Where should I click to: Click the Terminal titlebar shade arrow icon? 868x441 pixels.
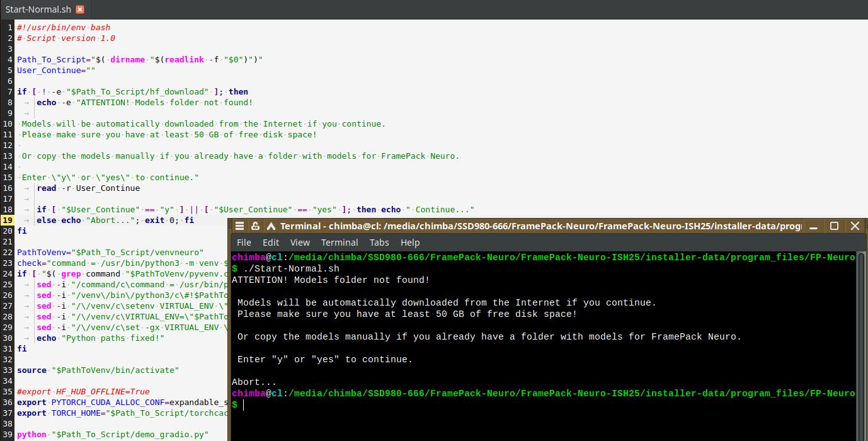(271, 226)
